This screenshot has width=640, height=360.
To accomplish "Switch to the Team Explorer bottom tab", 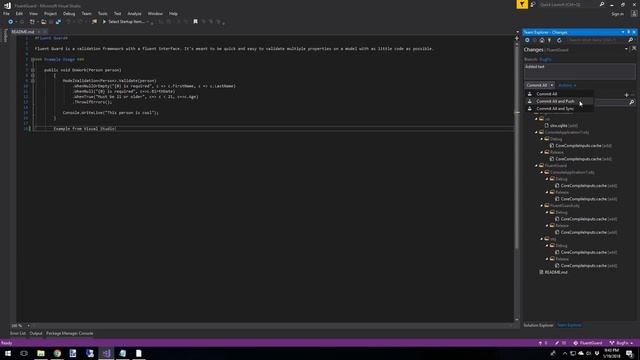I will 569,325.
